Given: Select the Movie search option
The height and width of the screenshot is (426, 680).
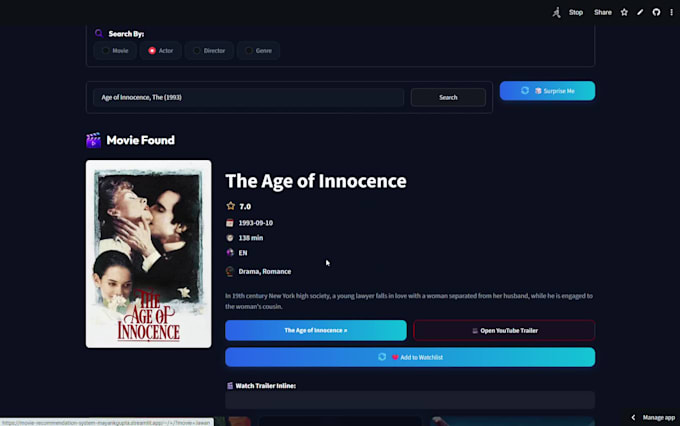Looking at the screenshot, I should (115, 51).
